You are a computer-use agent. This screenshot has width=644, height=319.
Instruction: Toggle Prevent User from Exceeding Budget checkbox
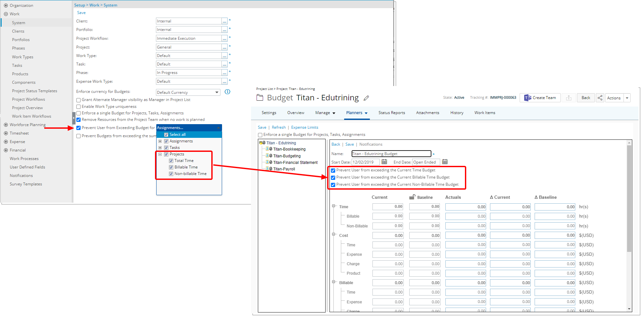pos(78,128)
